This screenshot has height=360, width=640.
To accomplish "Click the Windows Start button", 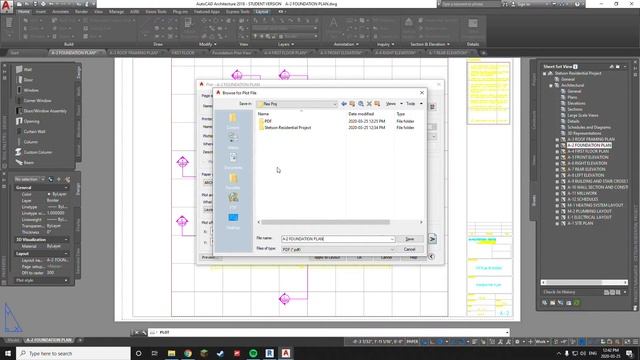I will pos(8,353).
